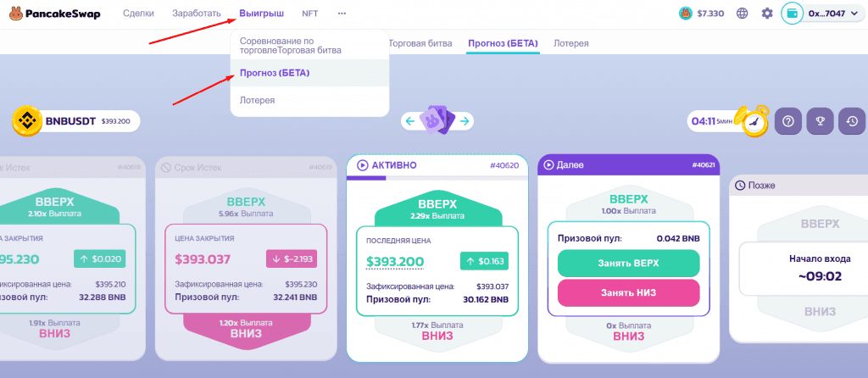Click round number #40620

(504, 165)
